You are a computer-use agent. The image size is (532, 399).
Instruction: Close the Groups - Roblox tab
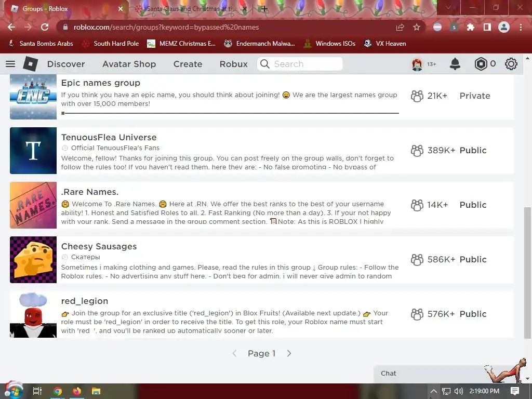click(121, 9)
